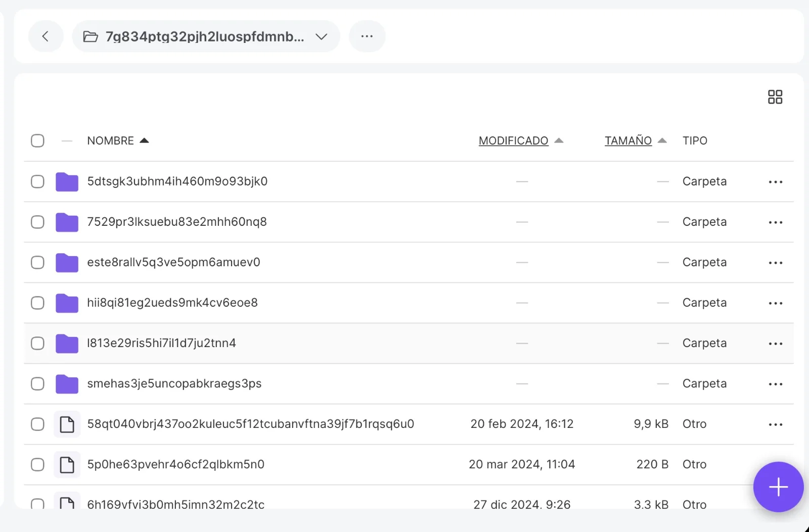Click folder icon of este8rallv5q3ve5opm6amuev0
Viewport: 809px width, 532px height.
[x=67, y=263]
